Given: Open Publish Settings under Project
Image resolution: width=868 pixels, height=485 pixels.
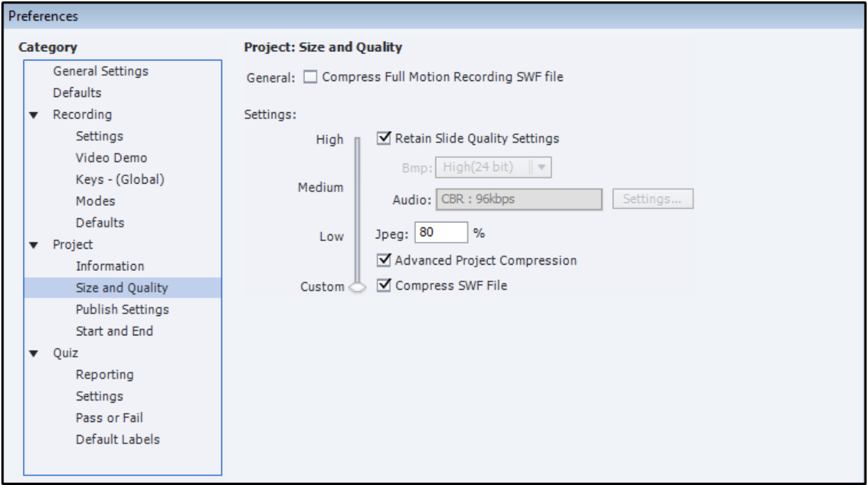Looking at the screenshot, I should point(122,310).
